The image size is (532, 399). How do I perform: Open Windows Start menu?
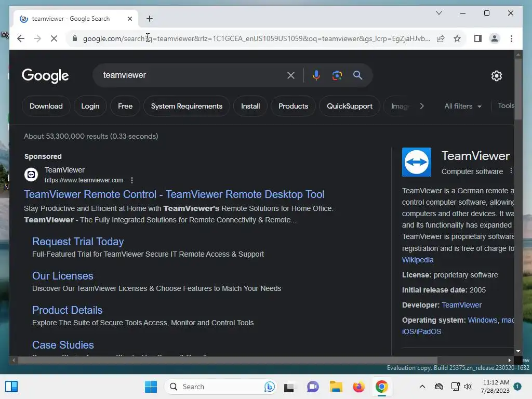pos(151,387)
